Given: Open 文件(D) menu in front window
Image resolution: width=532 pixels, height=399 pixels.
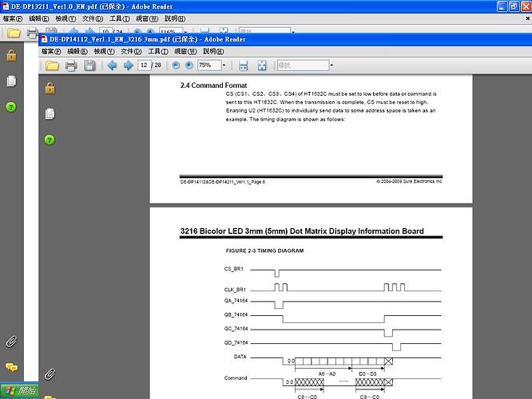Looking at the screenshot, I should (x=131, y=52).
